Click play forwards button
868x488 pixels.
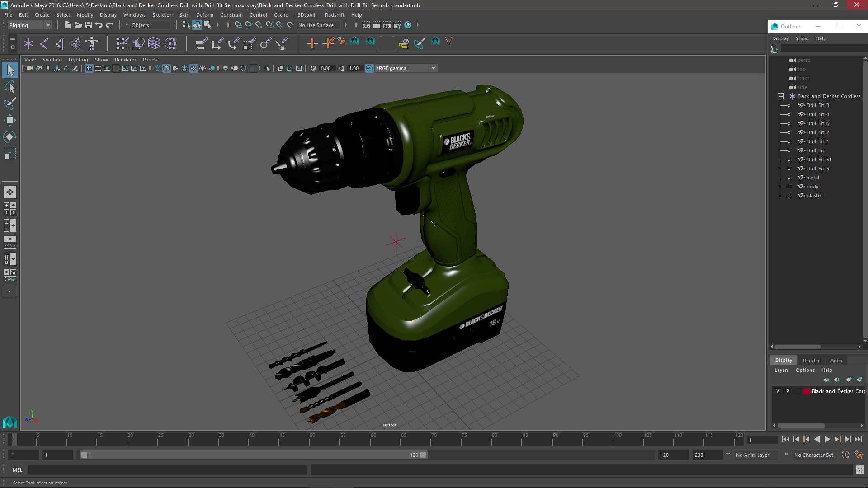[827, 439]
